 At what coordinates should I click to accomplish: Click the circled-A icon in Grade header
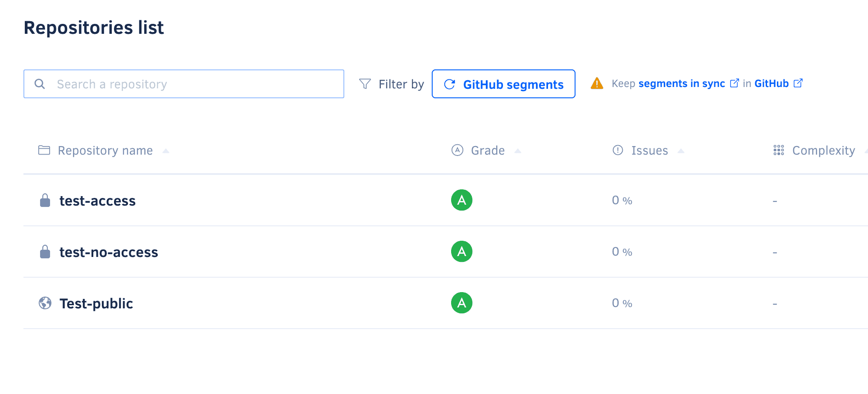pos(457,150)
